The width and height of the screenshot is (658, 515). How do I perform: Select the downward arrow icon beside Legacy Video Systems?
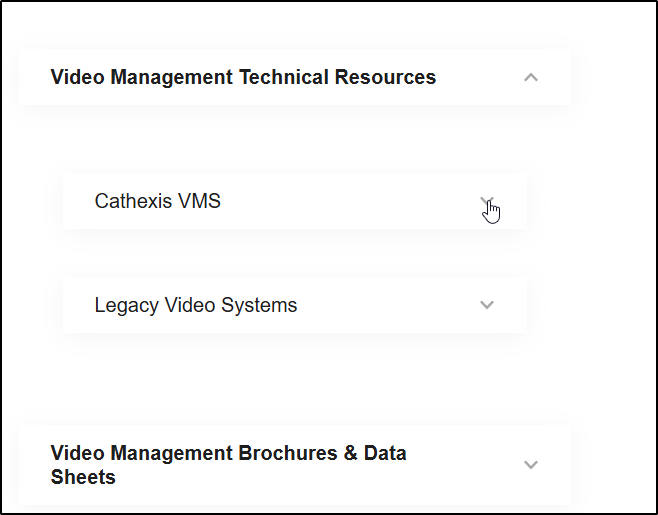(487, 305)
